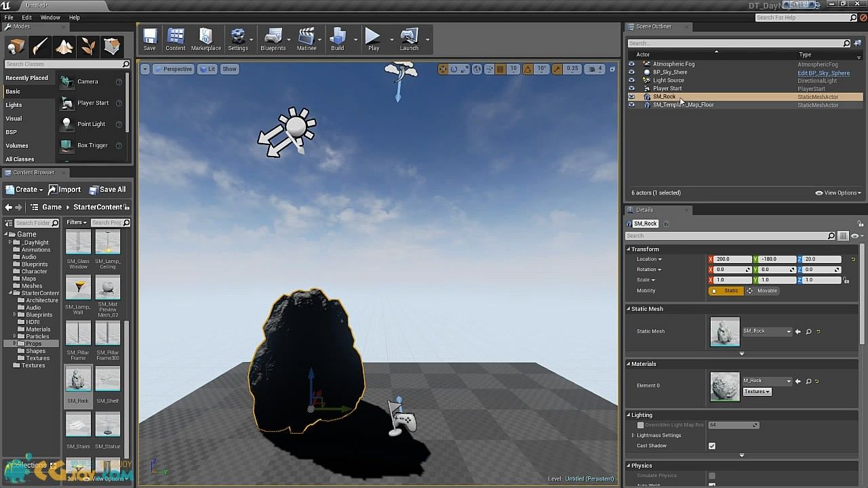Open the Edit menu

point(27,18)
